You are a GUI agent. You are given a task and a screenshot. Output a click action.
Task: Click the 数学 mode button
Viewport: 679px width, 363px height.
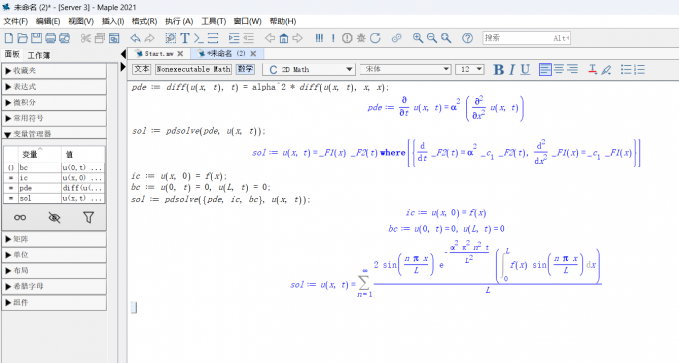[x=245, y=69]
